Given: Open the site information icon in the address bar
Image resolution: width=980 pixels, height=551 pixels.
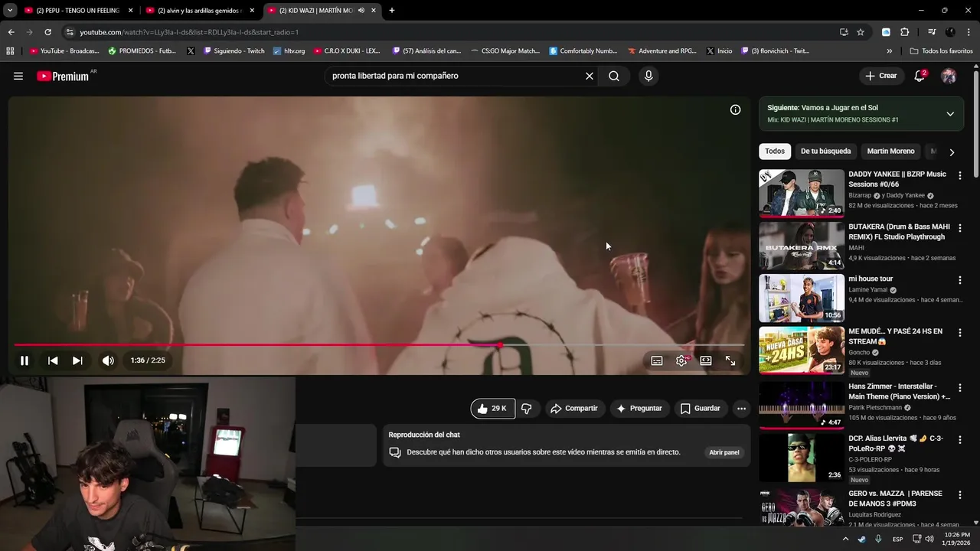Looking at the screenshot, I should pyautogui.click(x=70, y=32).
